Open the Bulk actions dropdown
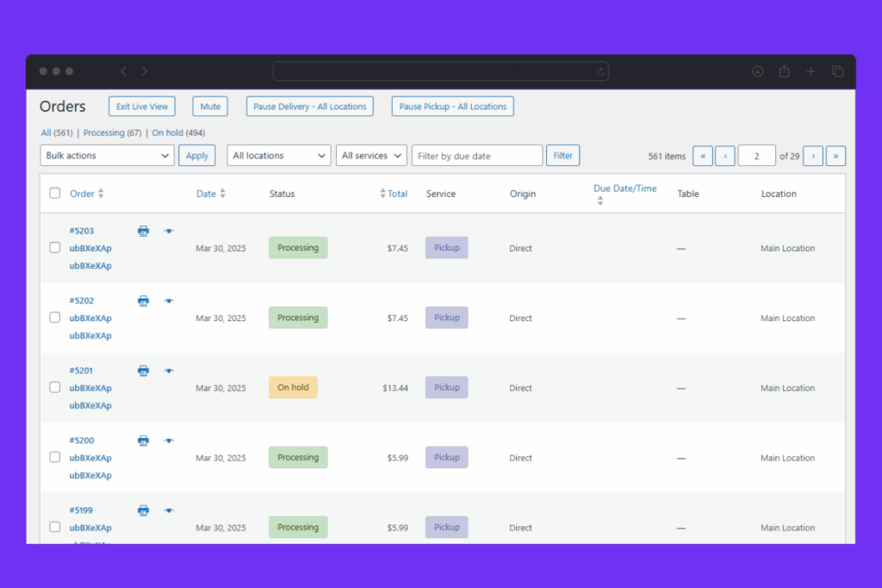882x588 pixels. [x=108, y=156]
